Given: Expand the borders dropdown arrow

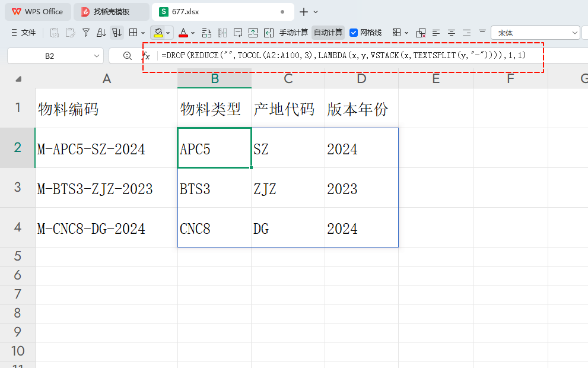Looking at the screenshot, I should coord(143,33).
